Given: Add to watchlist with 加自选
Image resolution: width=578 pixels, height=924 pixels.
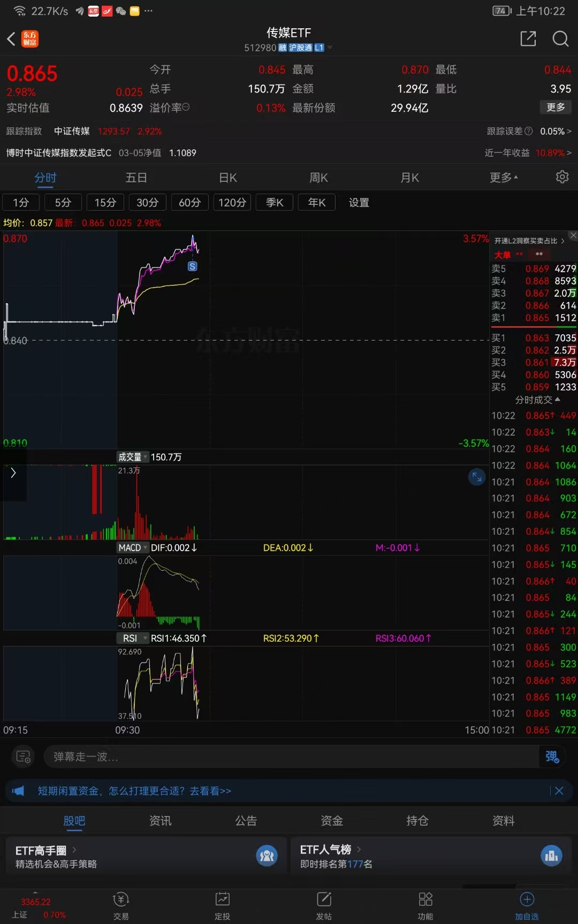Looking at the screenshot, I should 527,906.
